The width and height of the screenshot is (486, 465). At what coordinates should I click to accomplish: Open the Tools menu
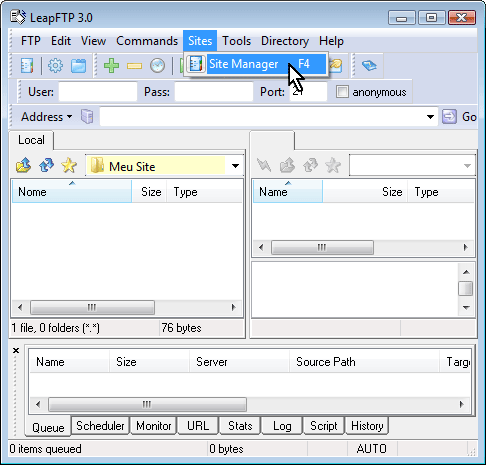(x=236, y=41)
